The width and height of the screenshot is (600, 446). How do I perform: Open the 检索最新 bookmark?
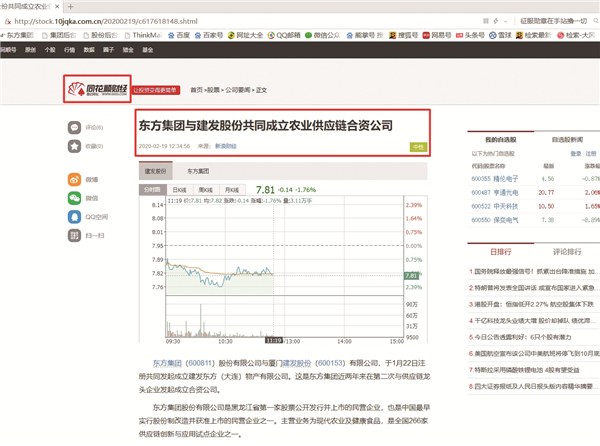pos(533,35)
